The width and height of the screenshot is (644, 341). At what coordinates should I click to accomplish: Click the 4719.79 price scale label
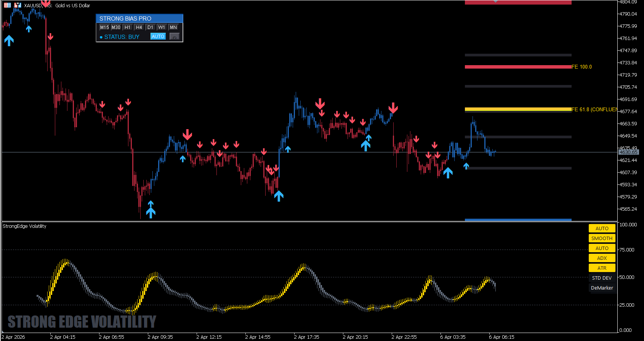[x=628, y=75]
